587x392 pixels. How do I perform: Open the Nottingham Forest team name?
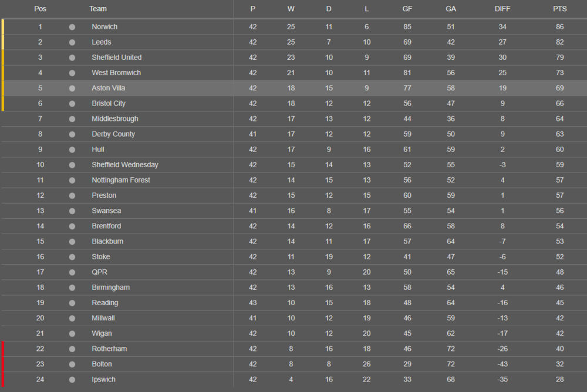pos(121,180)
